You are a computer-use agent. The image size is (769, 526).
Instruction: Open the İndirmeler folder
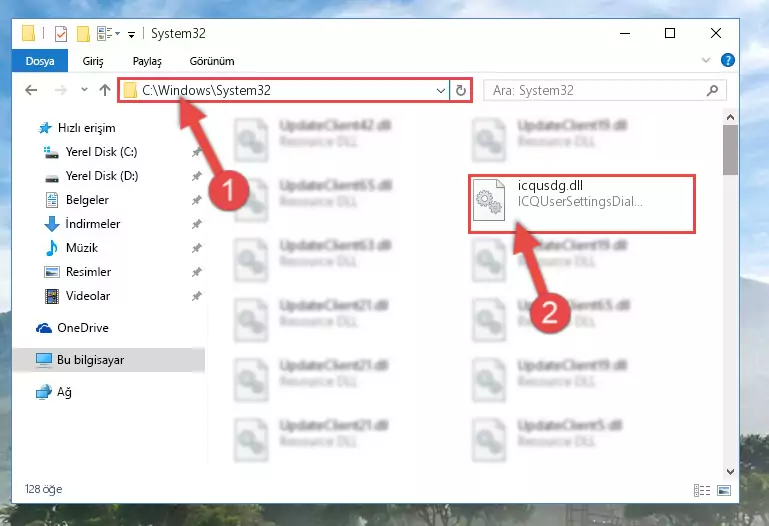93,224
